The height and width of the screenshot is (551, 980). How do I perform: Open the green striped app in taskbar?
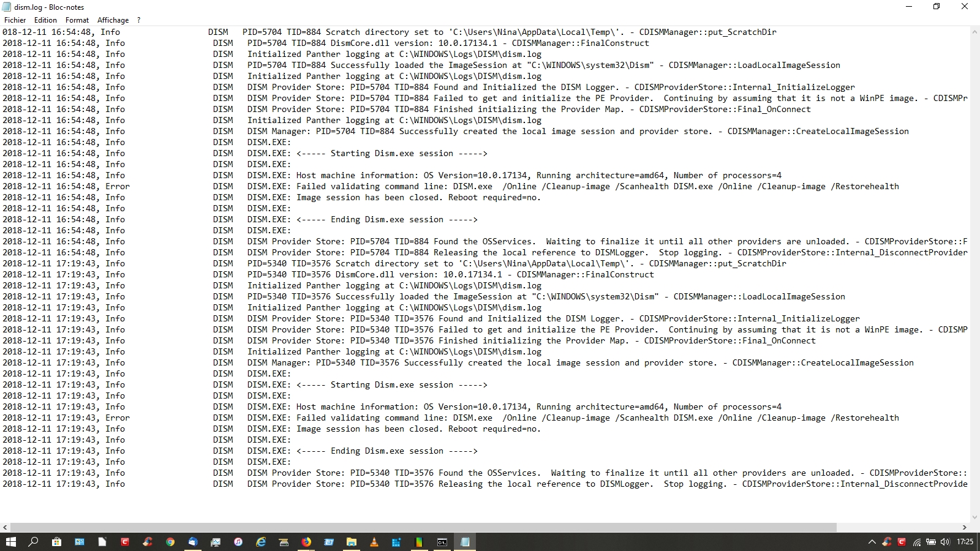tap(420, 542)
